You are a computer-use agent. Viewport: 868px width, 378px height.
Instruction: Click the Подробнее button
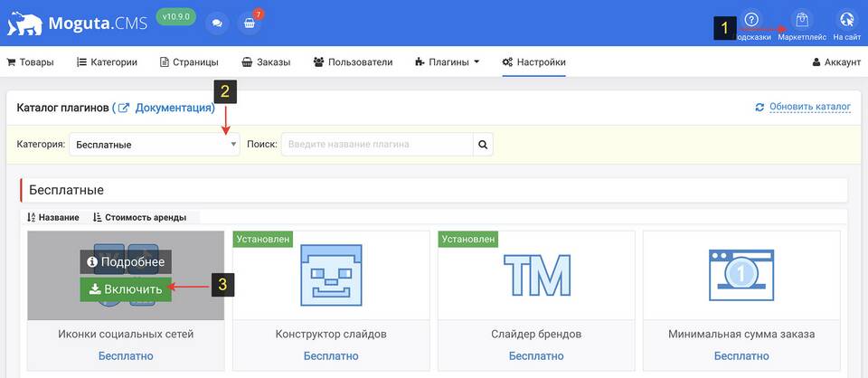(126, 261)
